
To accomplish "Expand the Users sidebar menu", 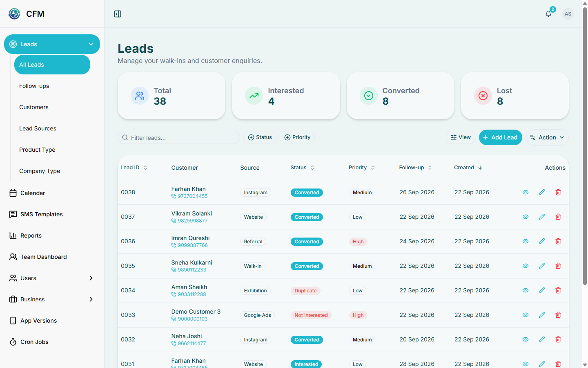I will [x=52, y=278].
